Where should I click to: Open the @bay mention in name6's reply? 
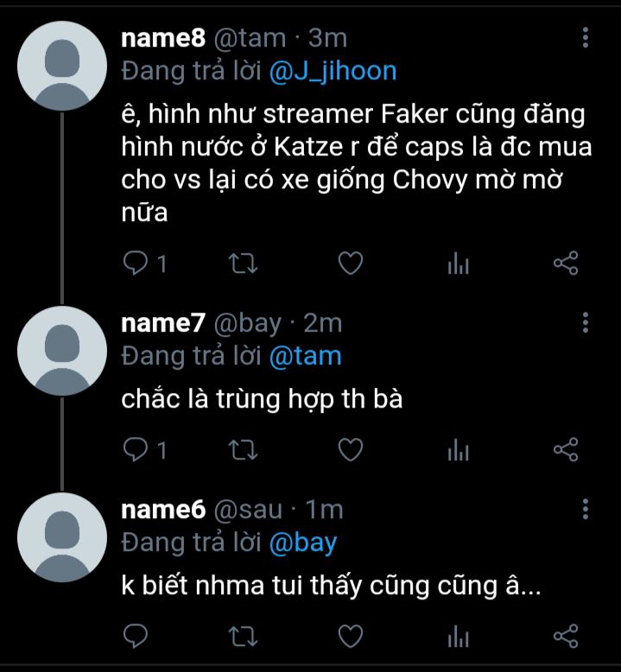(303, 542)
